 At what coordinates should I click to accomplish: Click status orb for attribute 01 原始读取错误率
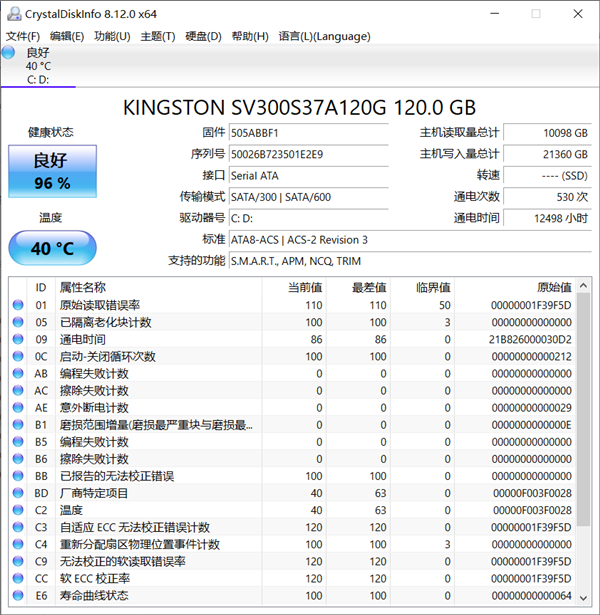(18, 305)
